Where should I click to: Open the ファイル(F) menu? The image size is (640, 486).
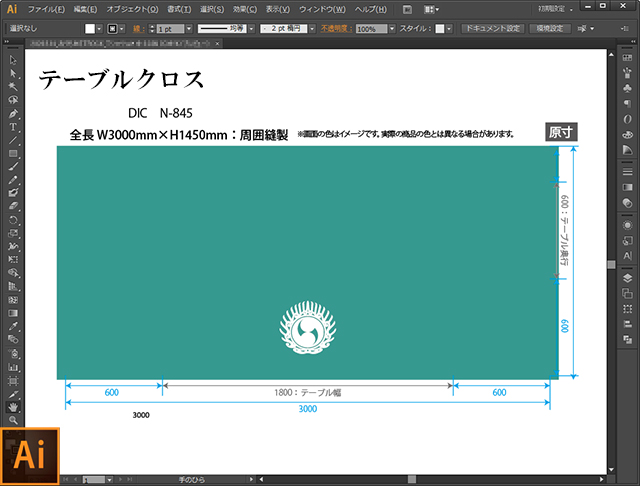tap(46, 9)
